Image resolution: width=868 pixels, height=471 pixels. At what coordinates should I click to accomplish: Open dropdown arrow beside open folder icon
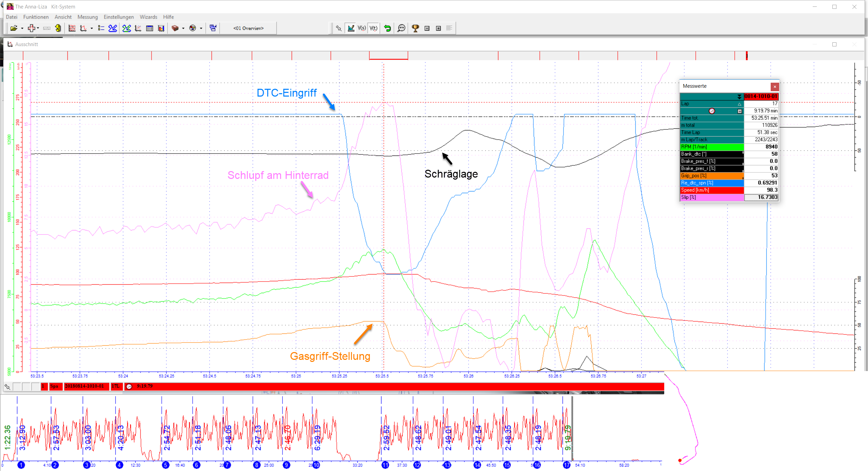coord(22,28)
